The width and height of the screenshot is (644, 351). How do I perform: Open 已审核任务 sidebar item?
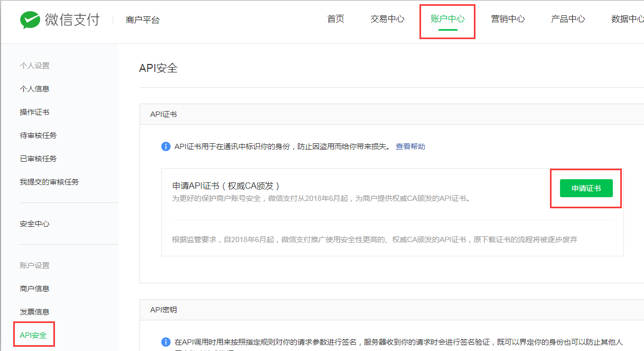(x=38, y=159)
